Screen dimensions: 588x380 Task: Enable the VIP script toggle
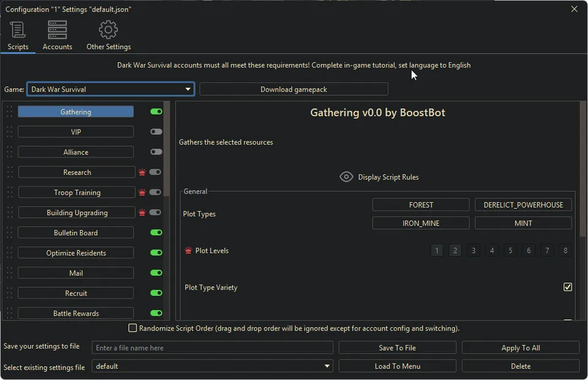[156, 132]
